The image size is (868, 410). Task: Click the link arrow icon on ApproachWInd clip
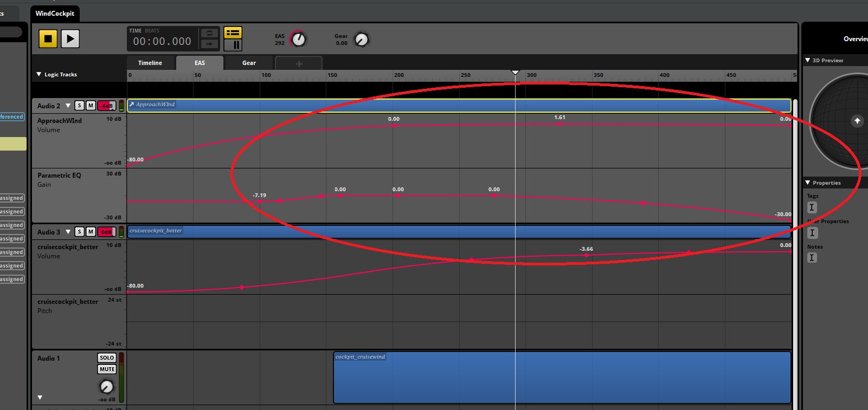(131, 105)
